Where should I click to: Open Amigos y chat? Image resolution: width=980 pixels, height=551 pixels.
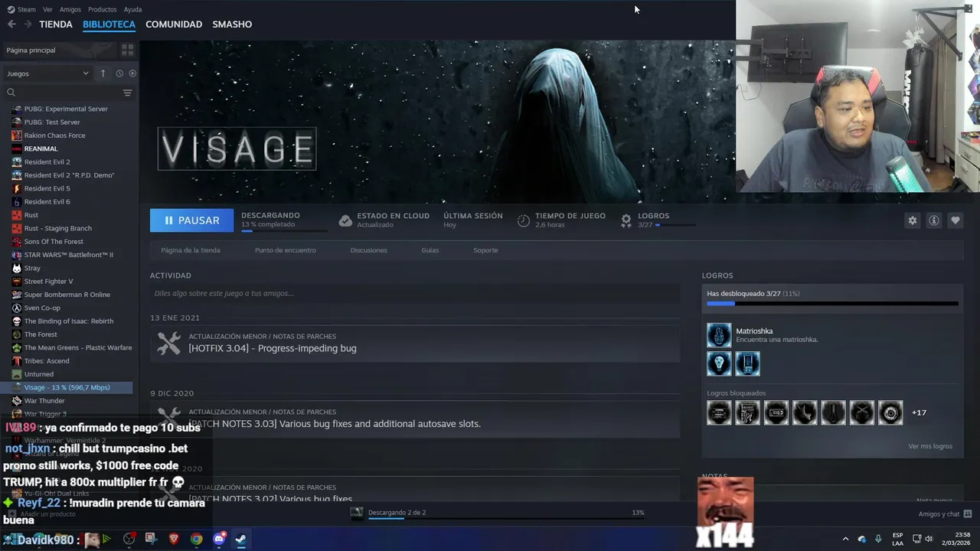coord(945,514)
